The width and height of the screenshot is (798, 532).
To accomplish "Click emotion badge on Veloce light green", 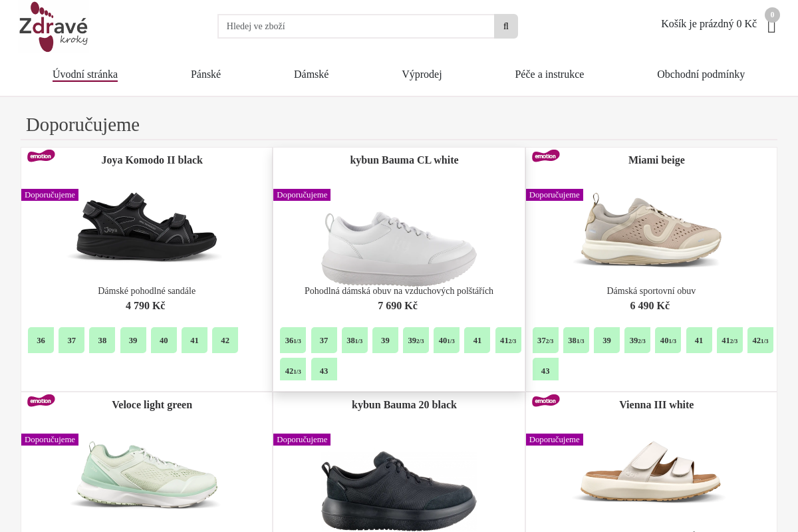I will click(x=41, y=401).
